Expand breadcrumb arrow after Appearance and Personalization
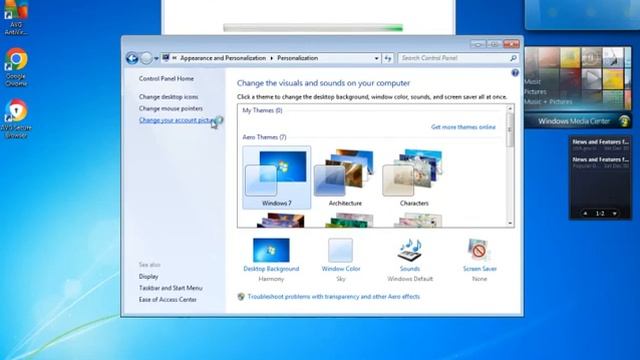This screenshot has height=360, width=640. tap(271, 58)
